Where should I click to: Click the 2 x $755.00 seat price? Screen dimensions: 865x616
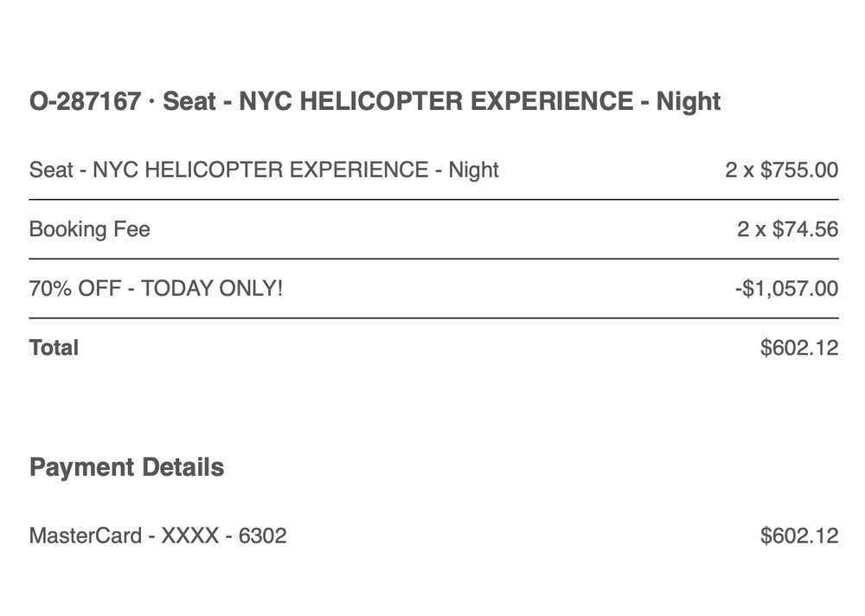pos(781,170)
